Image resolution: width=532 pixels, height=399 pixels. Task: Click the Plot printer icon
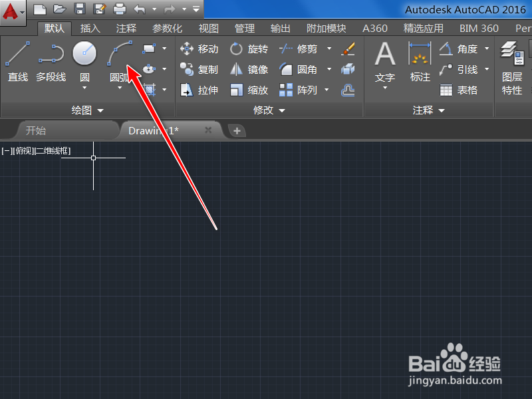pyautogui.click(x=120, y=9)
